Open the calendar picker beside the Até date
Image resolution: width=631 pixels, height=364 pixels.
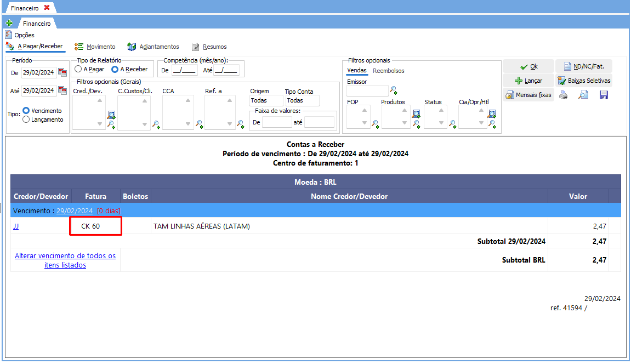coord(62,90)
